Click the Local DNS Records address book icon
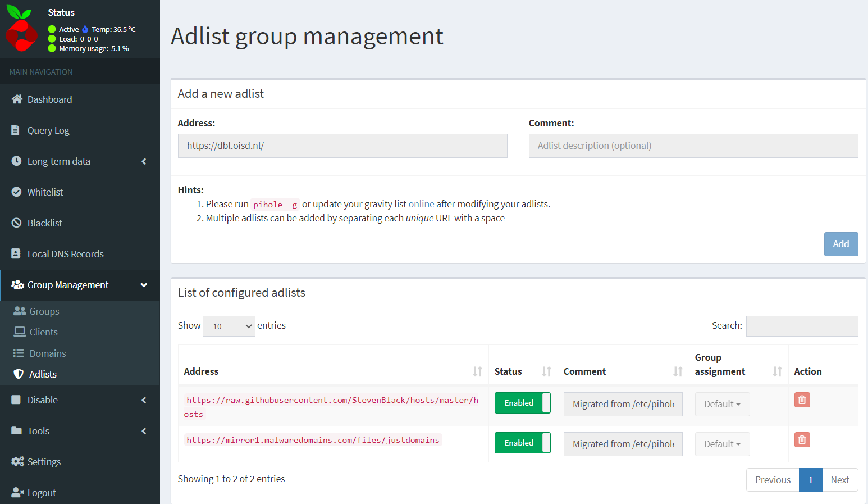 point(16,253)
